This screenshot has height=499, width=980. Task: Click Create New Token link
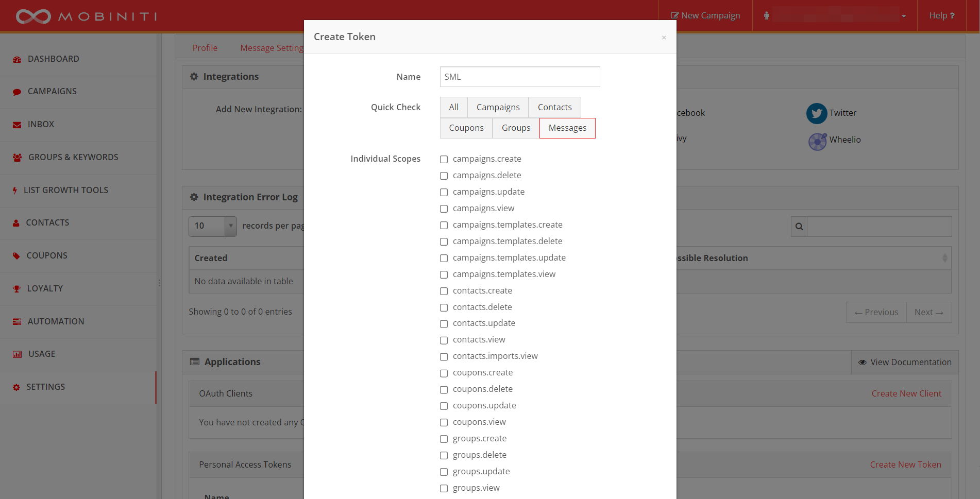[905, 464]
